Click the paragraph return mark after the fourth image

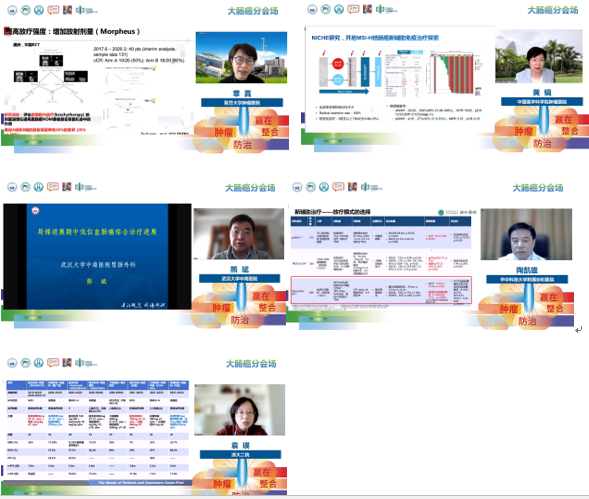coord(578,330)
